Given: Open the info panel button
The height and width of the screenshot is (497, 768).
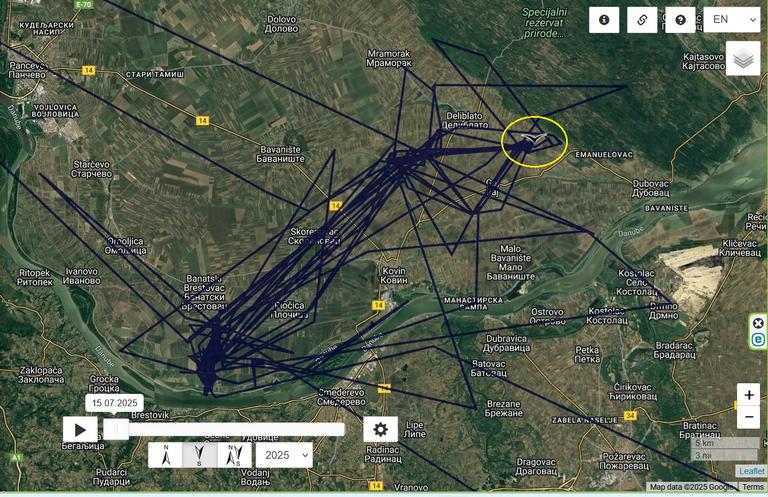Looking at the screenshot, I should [604, 20].
